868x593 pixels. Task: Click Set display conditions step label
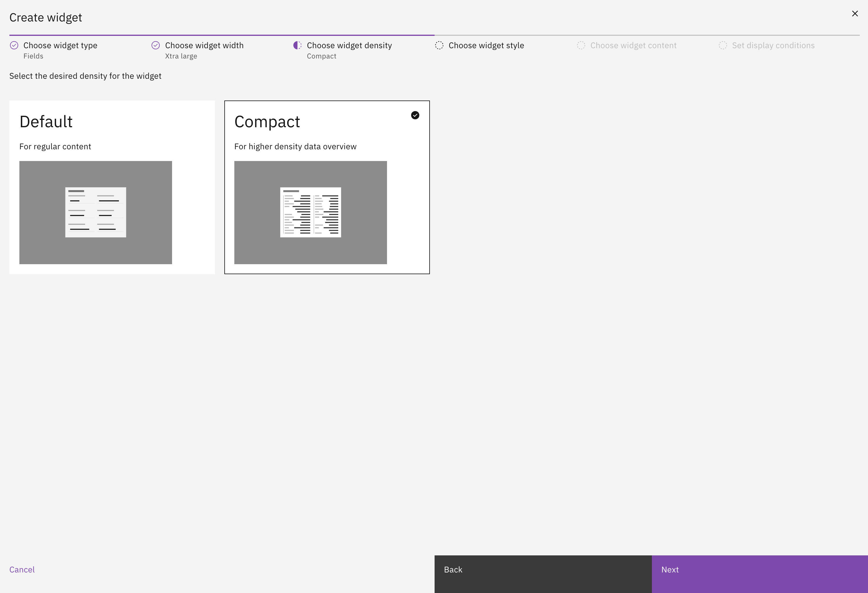(773, 46)
